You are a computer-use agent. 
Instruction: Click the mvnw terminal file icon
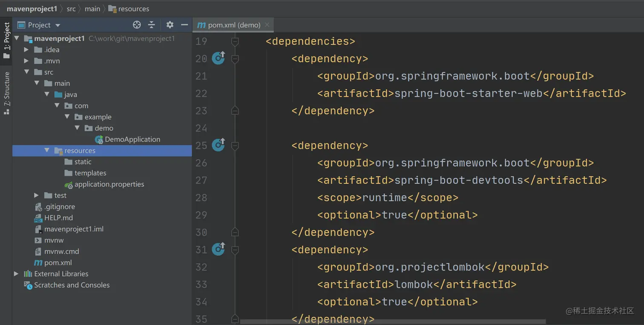tap(38, 240)
